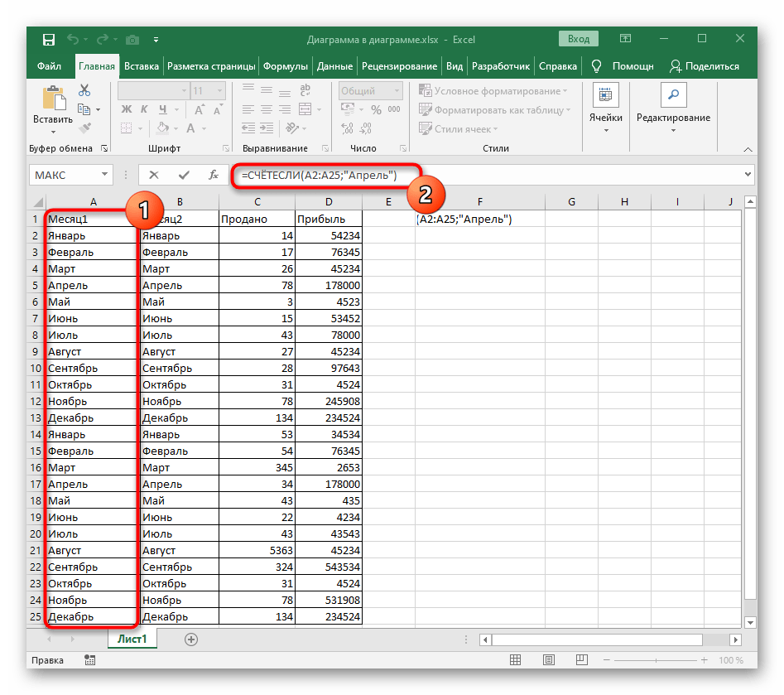
Task: Click the Cut scissors icon
Action: point(84,90)
